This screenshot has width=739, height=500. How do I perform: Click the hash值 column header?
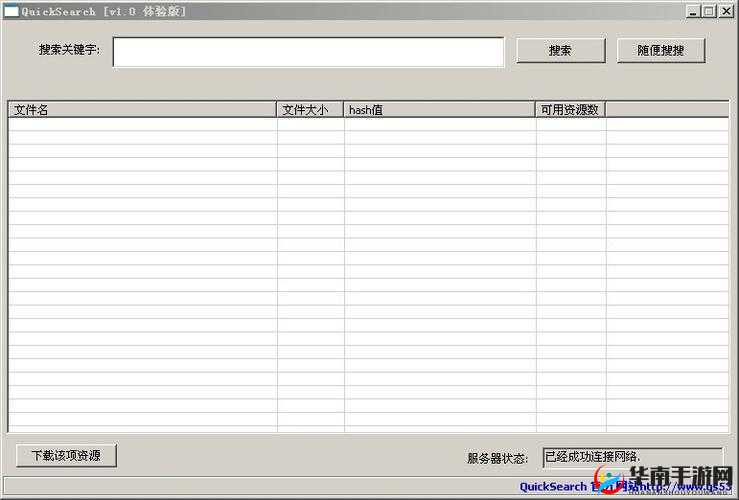[x=439, y=110]
